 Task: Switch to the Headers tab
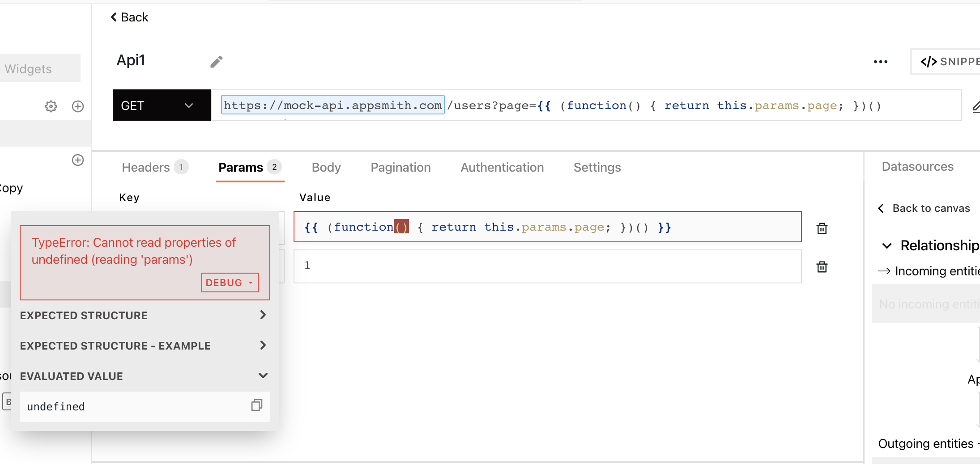[x=154, y=167]
